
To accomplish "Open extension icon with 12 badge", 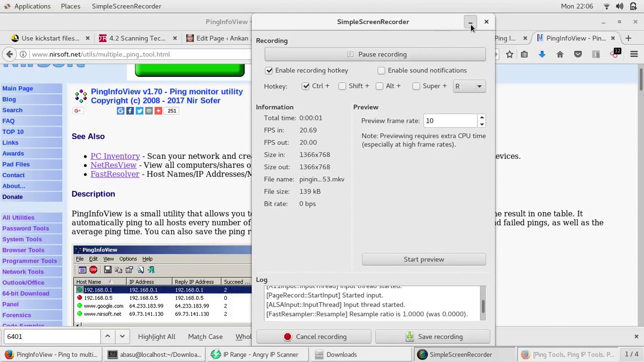I will point(615,54).
